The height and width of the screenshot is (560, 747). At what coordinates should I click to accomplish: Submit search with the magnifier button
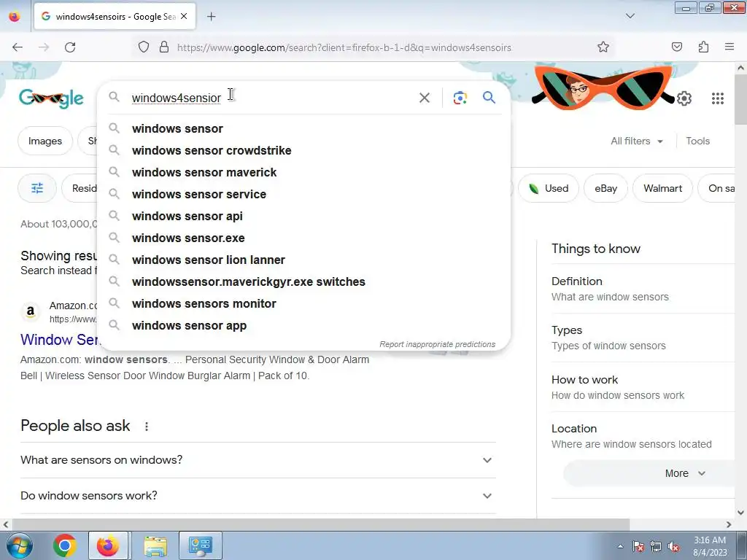pos(489,97)
